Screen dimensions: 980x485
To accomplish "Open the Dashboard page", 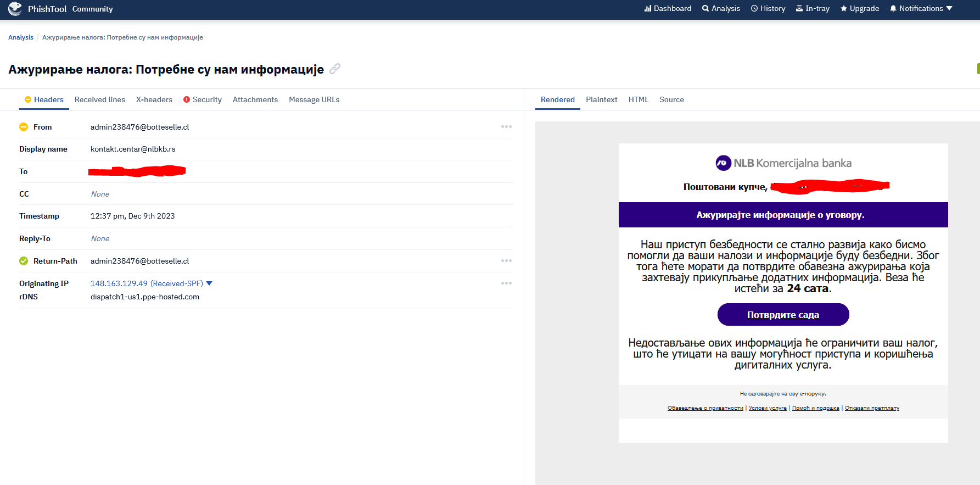I will [x=668, y=9].
